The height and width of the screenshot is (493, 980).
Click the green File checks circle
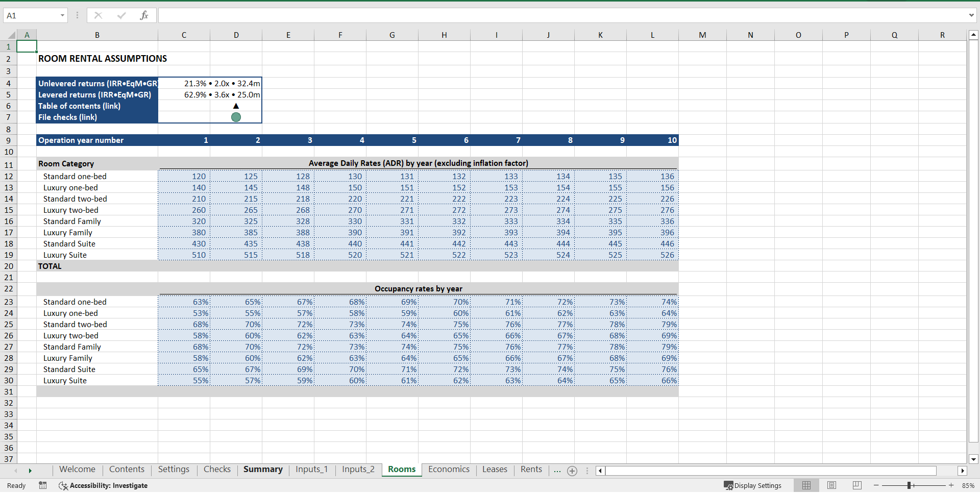[x=236, y=117]
